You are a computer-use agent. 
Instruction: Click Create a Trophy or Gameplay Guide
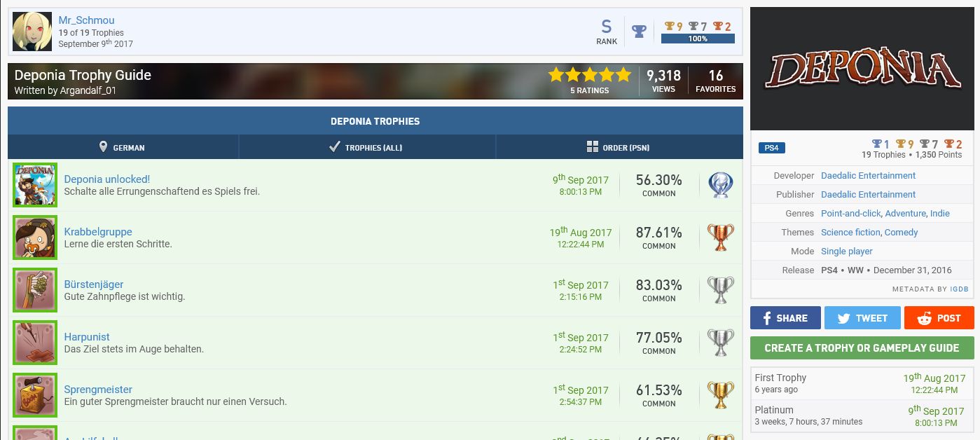coord(862,348)
